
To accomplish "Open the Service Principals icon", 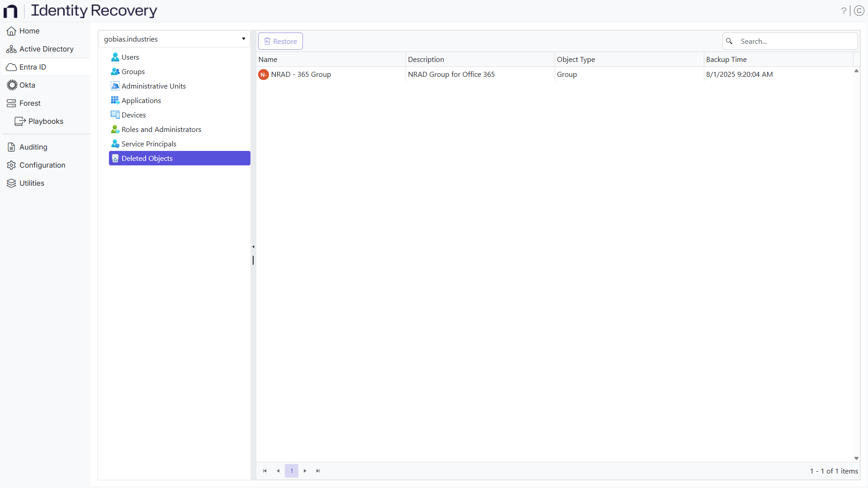I will pos(115,144).
